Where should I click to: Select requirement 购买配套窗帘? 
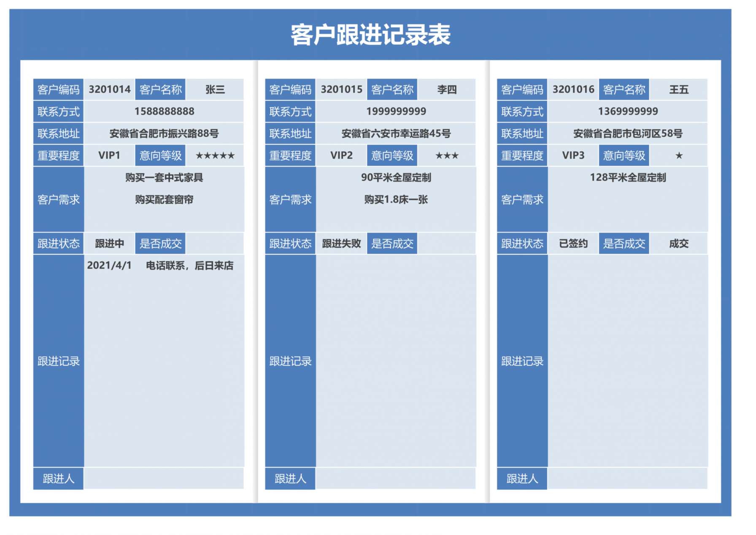(x=164, y=199)
